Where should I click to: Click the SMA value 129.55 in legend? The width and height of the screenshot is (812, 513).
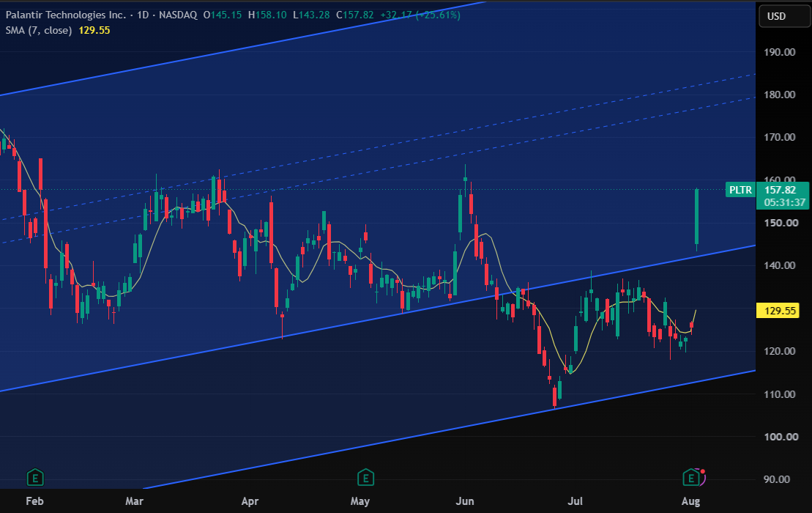(x=94, y=30)
